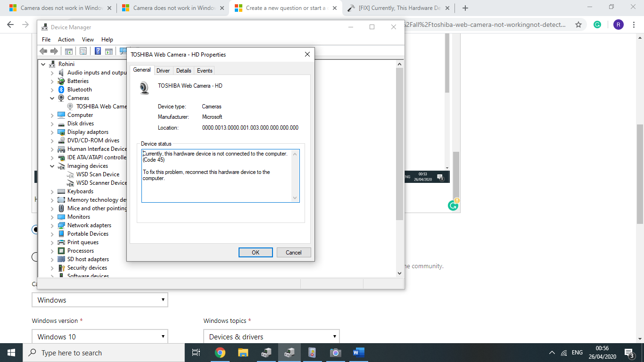Click the blue Help question-mark toolbar icon
Screen dimensions: 644x362
tap(98, 51)
